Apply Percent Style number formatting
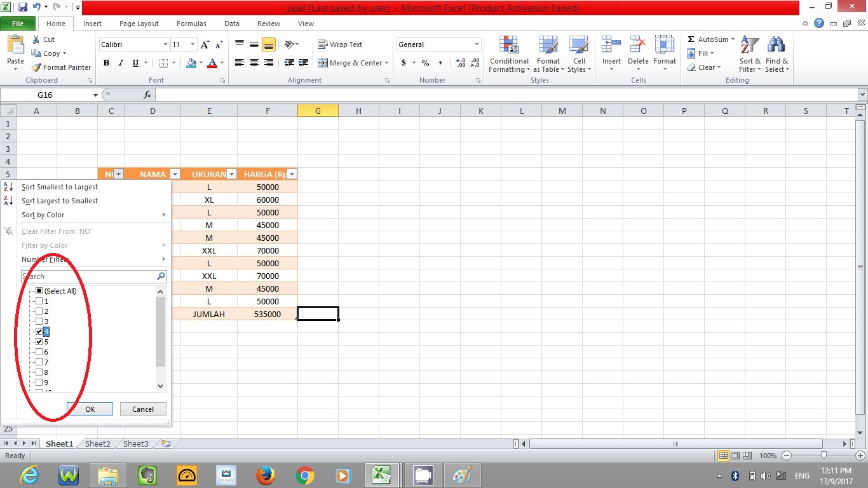 click(x=425, y=63)
